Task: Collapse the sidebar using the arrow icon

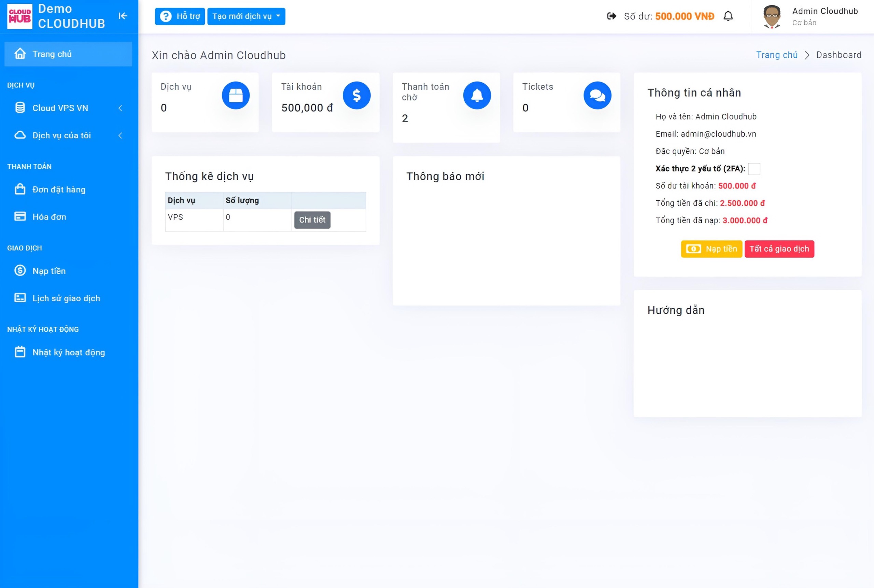Action: click(123, 16)
